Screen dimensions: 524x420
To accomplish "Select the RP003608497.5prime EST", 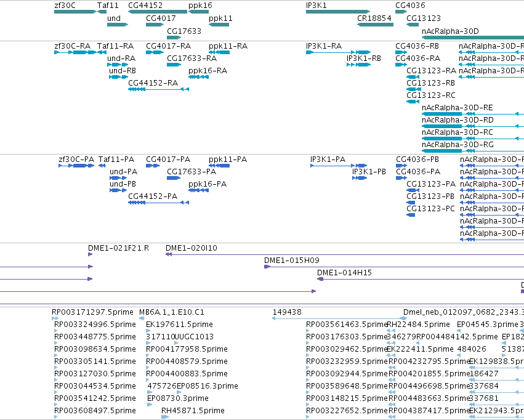I will point(56,417).
